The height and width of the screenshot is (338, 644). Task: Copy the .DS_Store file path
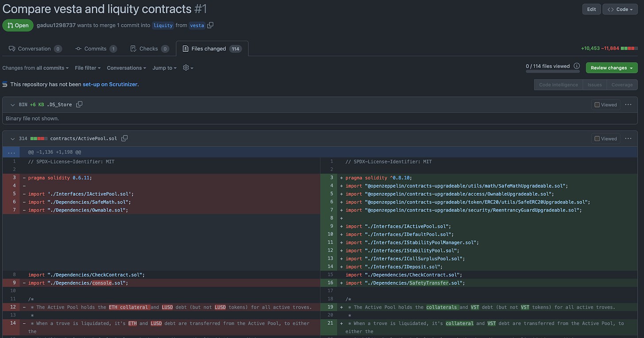(x=79, y=105)
